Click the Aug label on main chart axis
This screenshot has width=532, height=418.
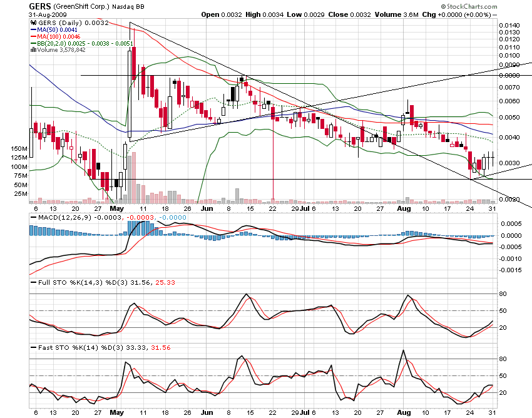tap(404, 208)
